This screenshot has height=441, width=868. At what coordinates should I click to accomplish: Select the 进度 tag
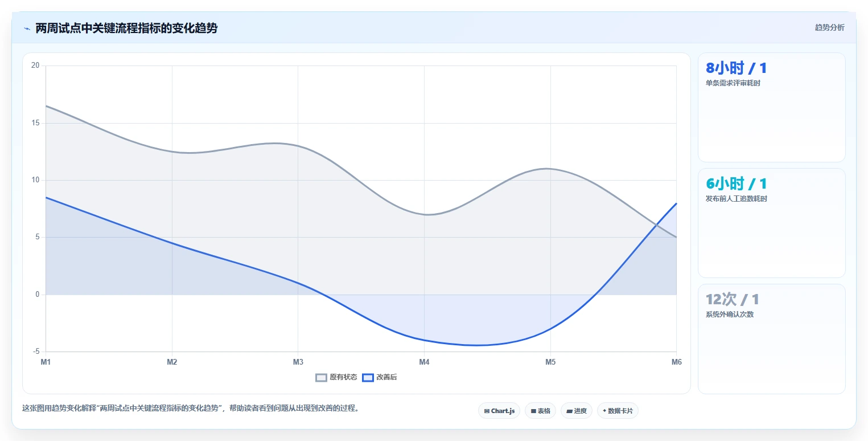(x=577, y=411)
